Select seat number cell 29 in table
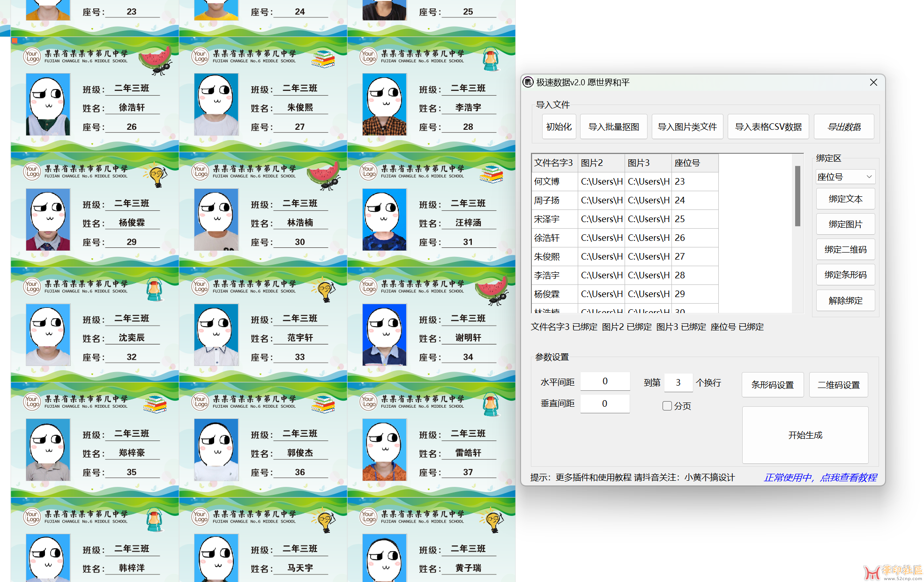This screenshot has width=924, height=582. tap(695, 294)
